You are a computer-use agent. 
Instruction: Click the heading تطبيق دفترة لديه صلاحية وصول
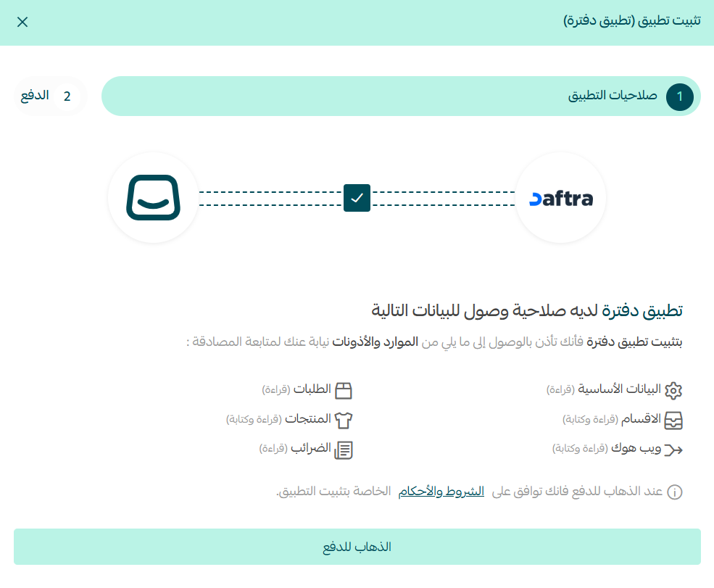tap(527, 310)
